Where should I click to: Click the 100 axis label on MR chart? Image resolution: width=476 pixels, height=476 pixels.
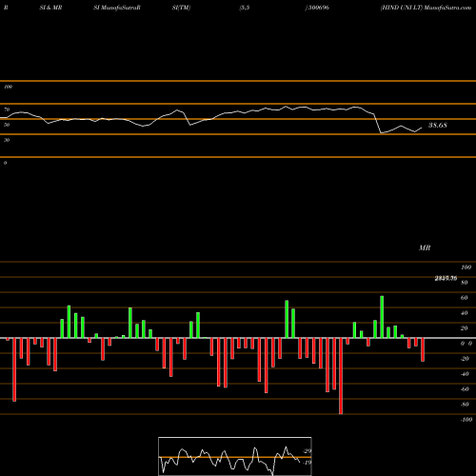[466, 268]
